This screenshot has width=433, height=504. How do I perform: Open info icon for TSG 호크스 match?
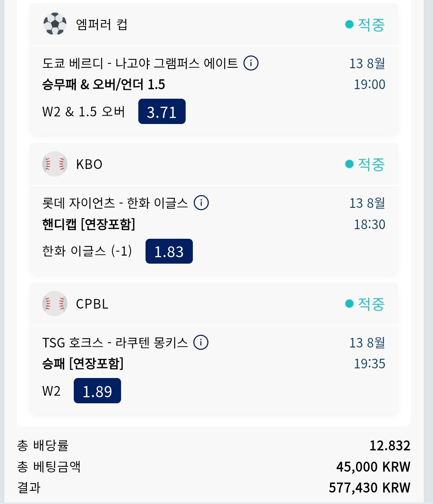[201, 342]
